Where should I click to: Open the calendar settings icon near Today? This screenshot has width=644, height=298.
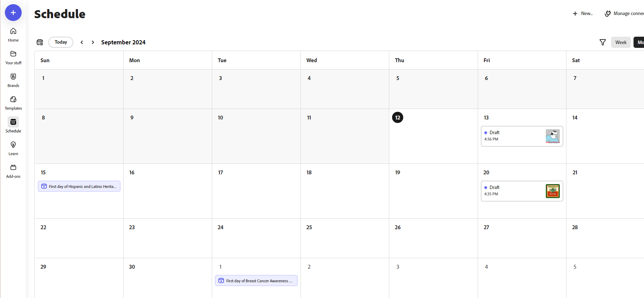pyautogui.click(x=40, y=42)
